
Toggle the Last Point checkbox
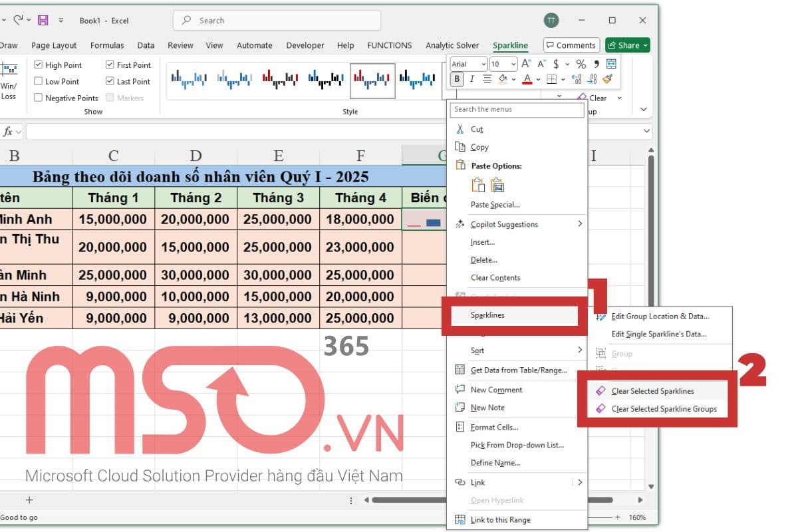(x=110, y=82)
